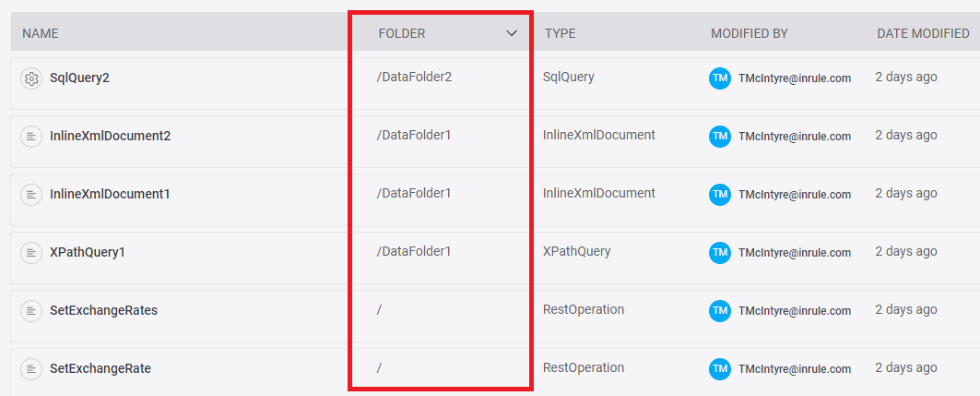Open the SetExchangeRates item
Screen dimensions: 980x396
[103, 311]
